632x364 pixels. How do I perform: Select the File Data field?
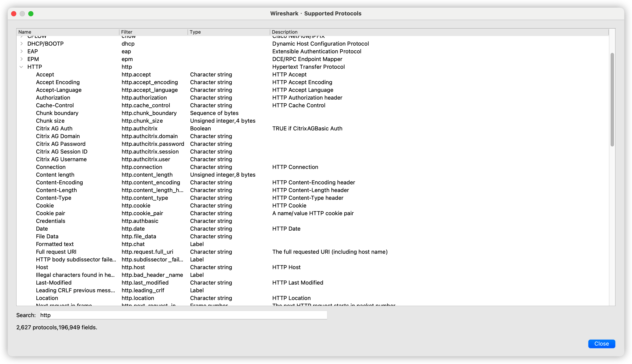tap(312, 237)
